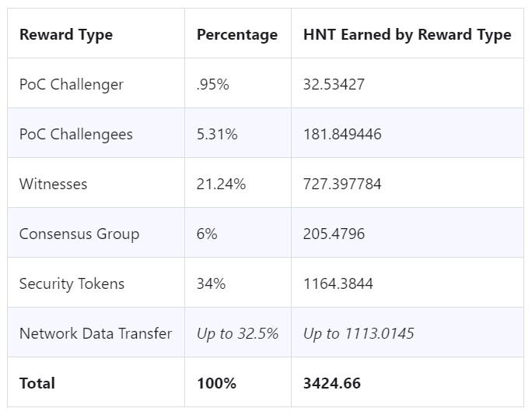Click the 21.24% percentage cell

coord(221,184)
